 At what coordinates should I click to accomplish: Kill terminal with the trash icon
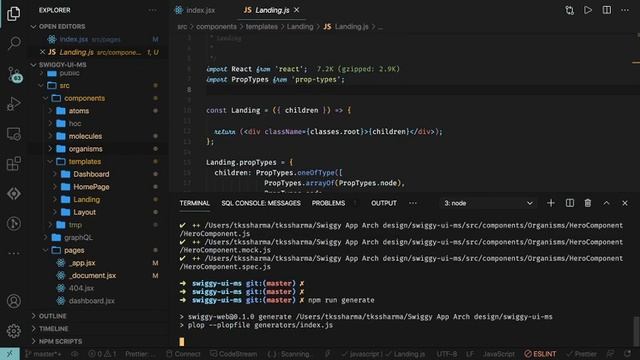588,203
